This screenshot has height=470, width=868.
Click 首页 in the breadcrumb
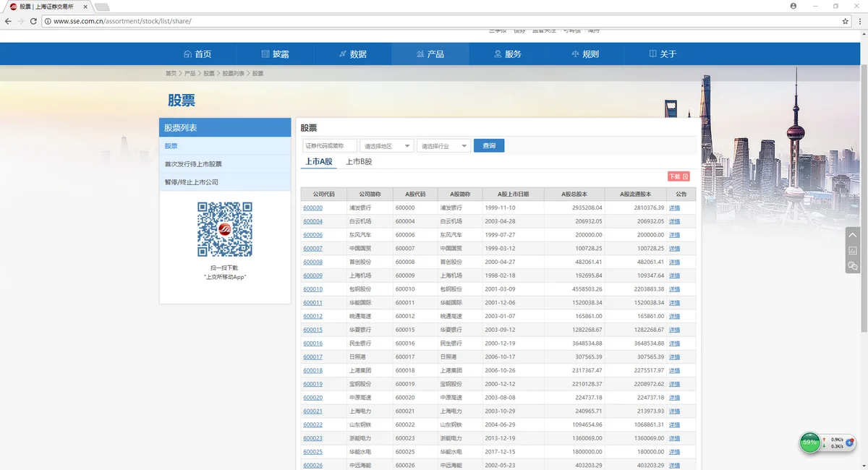(x=171, y=74)
